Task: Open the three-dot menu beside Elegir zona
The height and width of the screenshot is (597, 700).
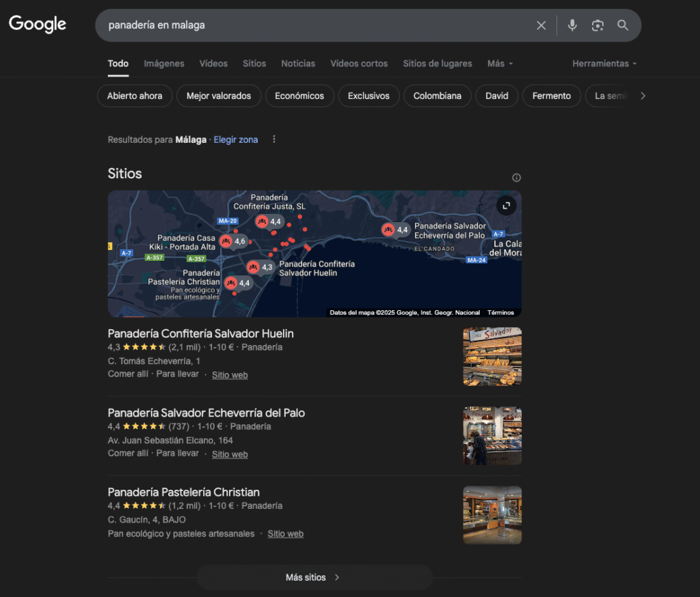Action: [x=274, y=139]
